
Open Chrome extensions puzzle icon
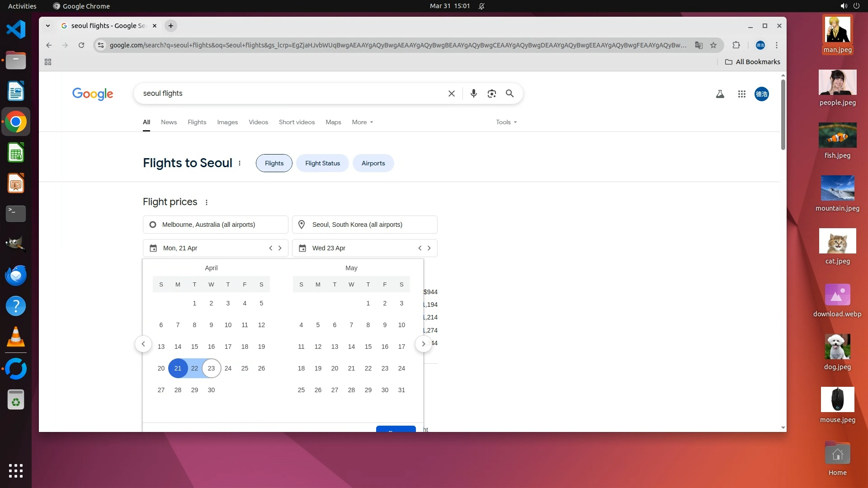click(736, 45)
